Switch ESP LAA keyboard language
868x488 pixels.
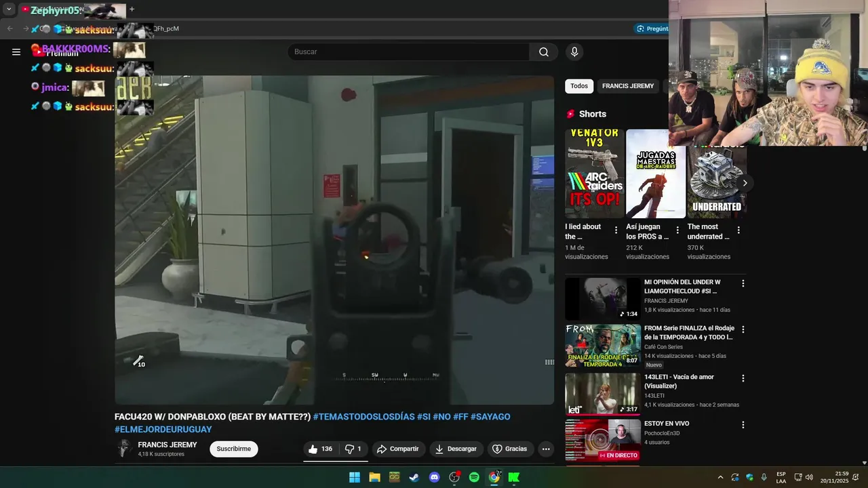pyautogui.click(x=781, y=477)
